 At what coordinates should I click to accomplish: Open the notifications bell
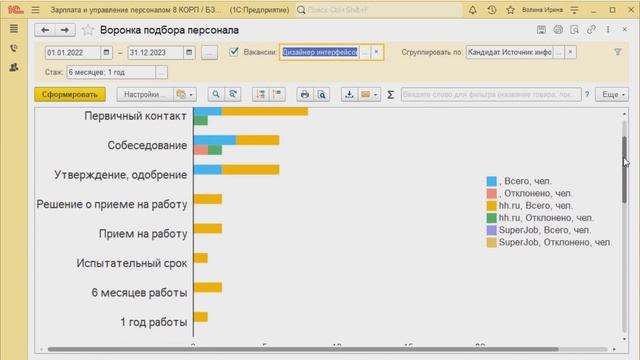click(x=472, y=10)
